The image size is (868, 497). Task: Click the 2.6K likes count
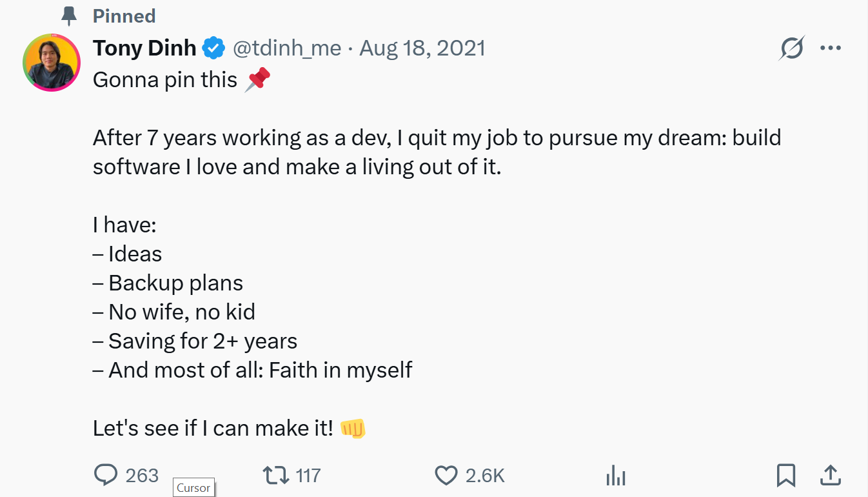coord(485,476)
